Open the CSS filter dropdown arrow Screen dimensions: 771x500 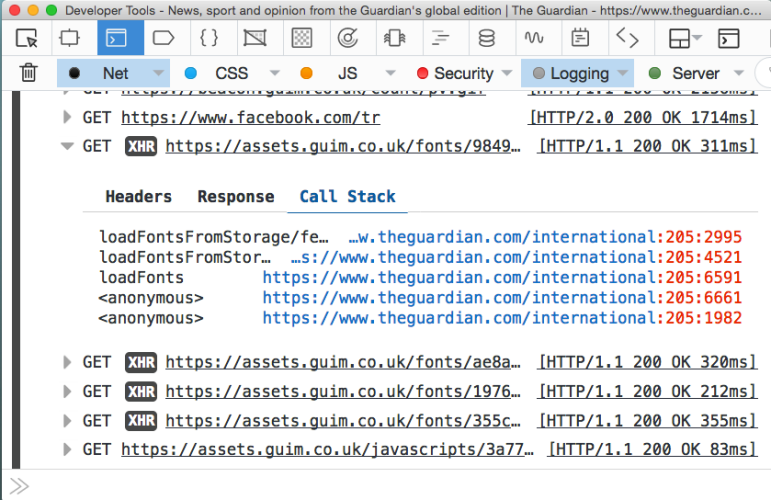275,73
